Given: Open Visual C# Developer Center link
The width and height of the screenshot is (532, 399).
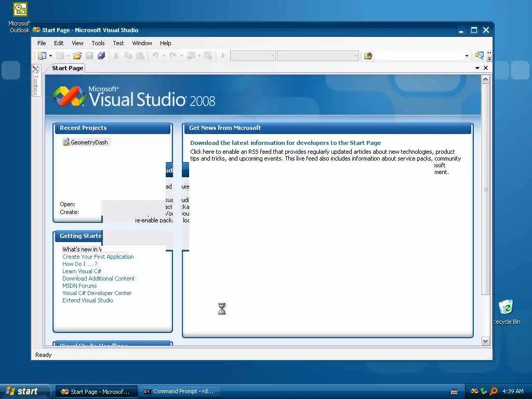Looking at the screenshot, I should [x=97, y=293].
